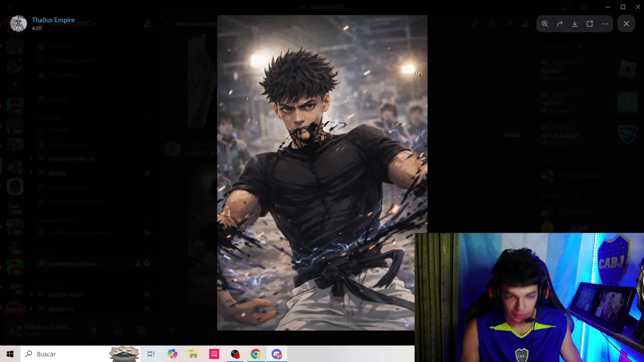Maximize the Discord window
Viewport: 644px width, 362px height.
pyautogui.click(x=623, y=7)
